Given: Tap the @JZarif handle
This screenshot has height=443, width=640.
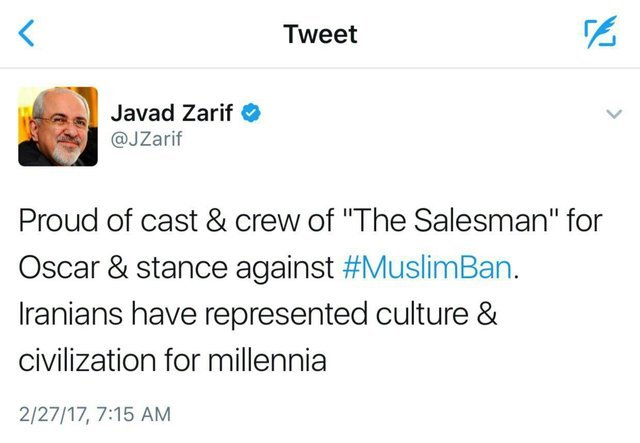Looking at the screenshot, I should click(153, 141).
